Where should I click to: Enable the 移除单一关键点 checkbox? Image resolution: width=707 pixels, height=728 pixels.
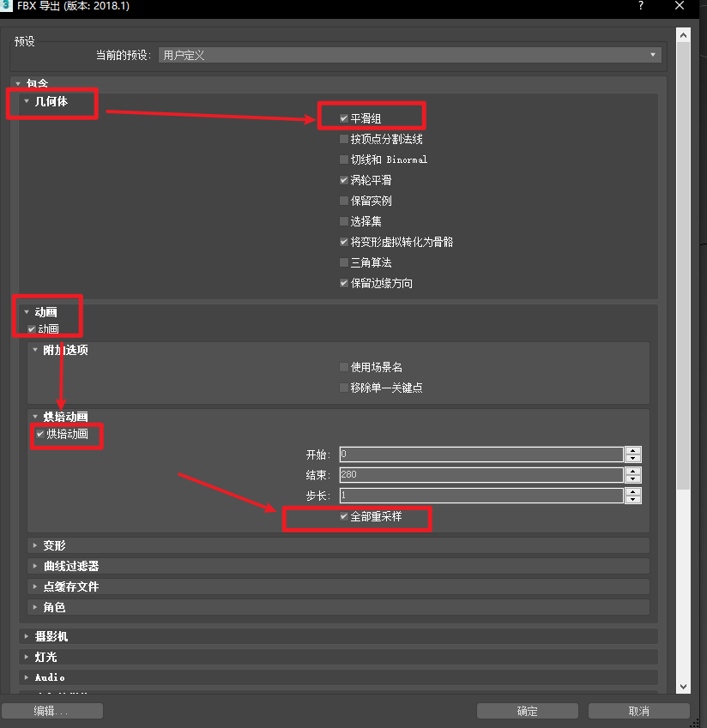click(x=344, y=388)
